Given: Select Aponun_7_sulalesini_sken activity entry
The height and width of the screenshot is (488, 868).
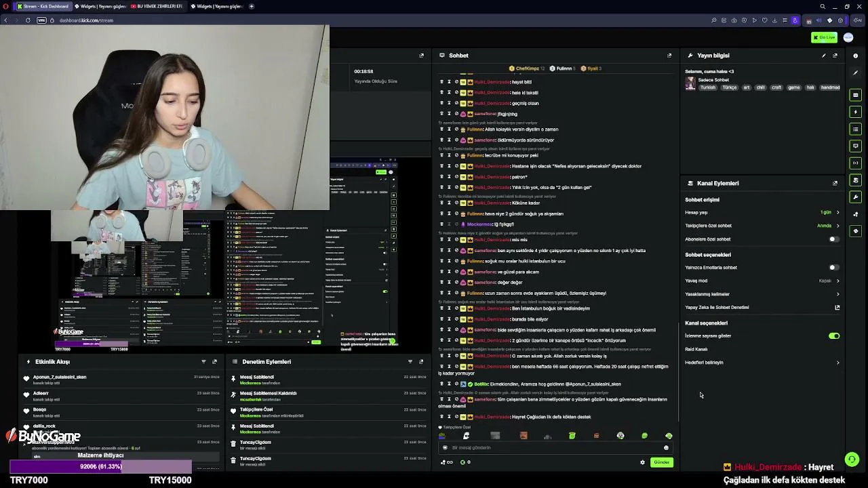Looking at the screenshot, I should [x=121, y=380].
